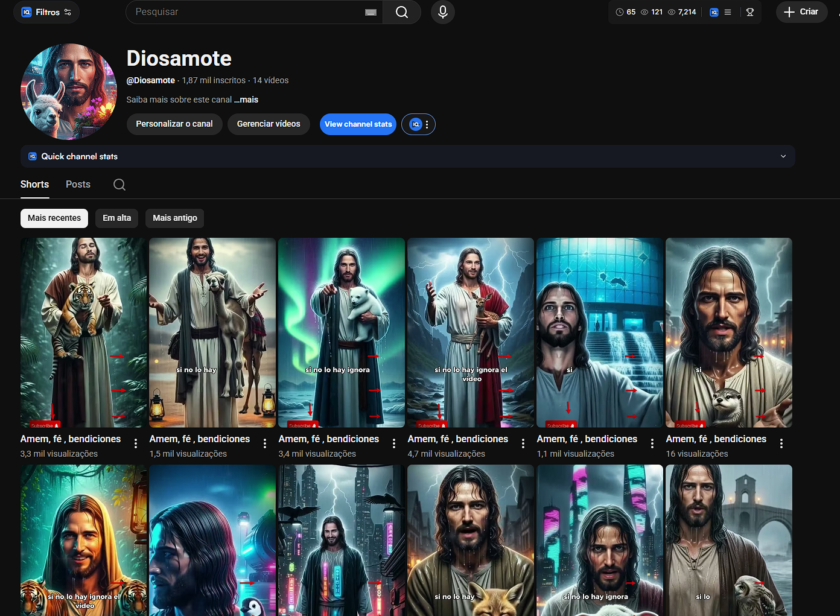Open the Short with the owl and bridge
840x616 pixels.
tap(729, 541)
